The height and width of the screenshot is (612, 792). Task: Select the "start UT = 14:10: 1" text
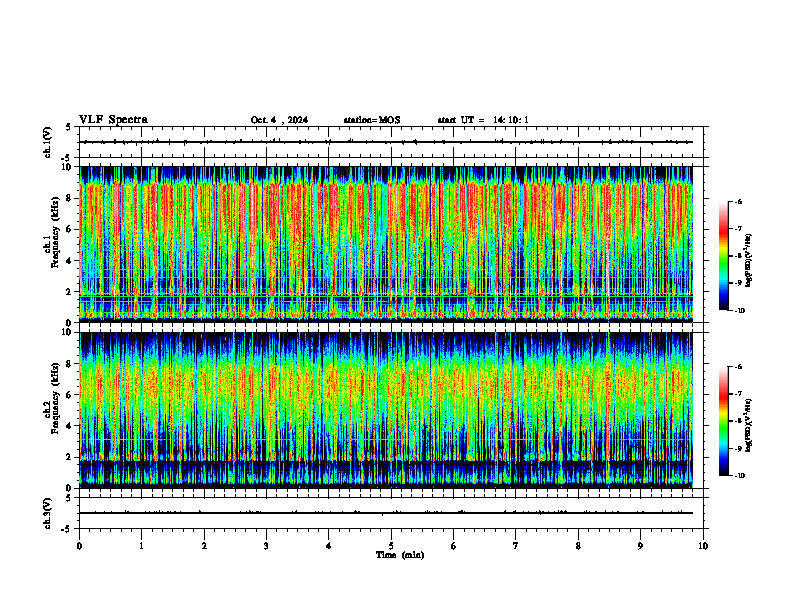[x=483, y=120]
